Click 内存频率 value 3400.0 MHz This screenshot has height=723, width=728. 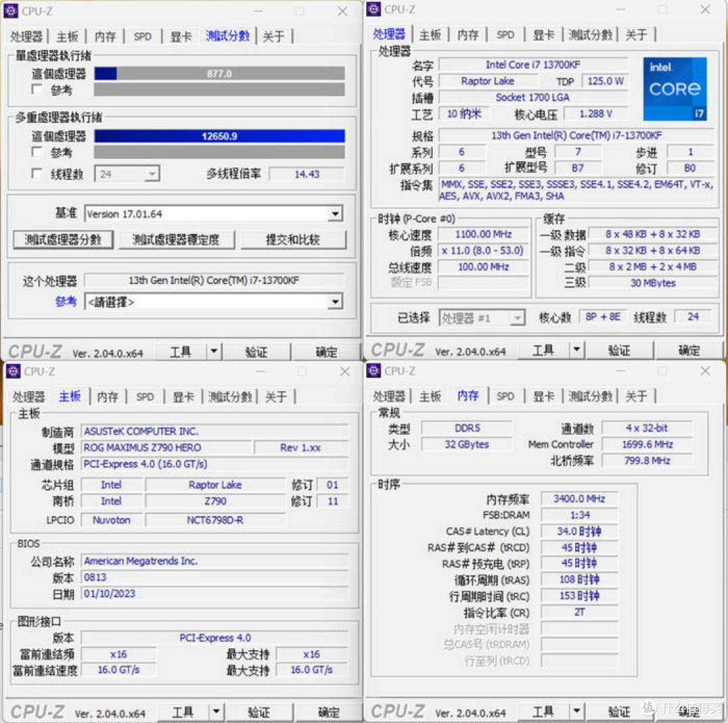click(580, 498)
